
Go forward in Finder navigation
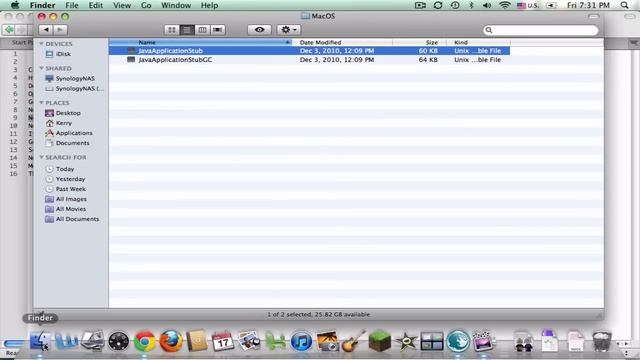pos(60,30)
